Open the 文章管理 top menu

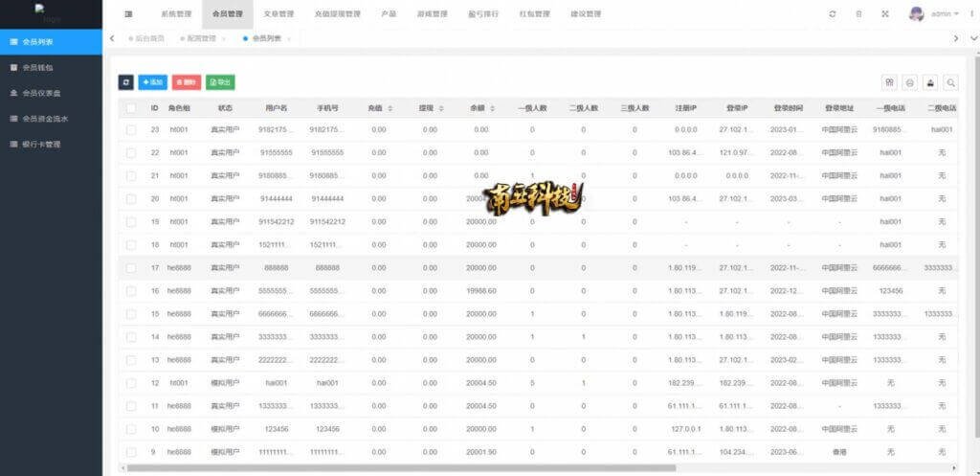tap(278, 14)
